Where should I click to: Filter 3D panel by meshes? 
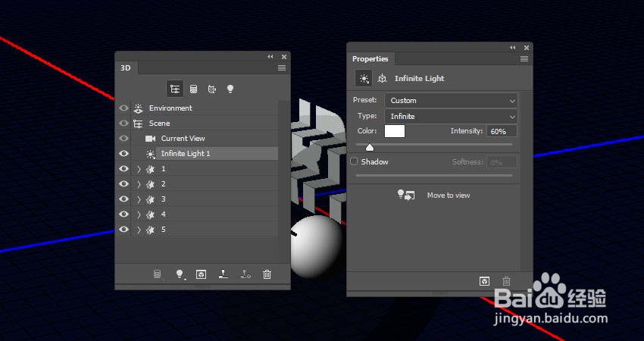193,89
